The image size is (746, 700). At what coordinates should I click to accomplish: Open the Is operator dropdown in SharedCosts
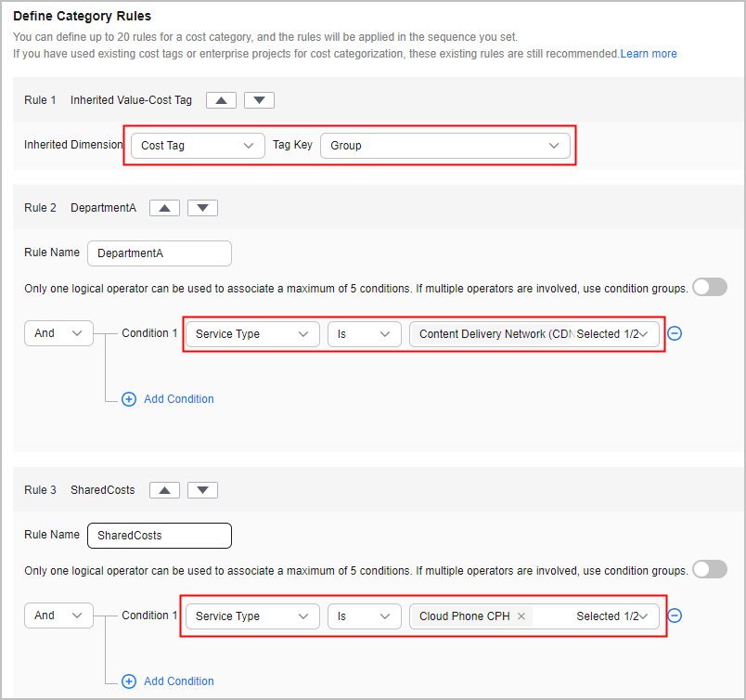point(365,616)
